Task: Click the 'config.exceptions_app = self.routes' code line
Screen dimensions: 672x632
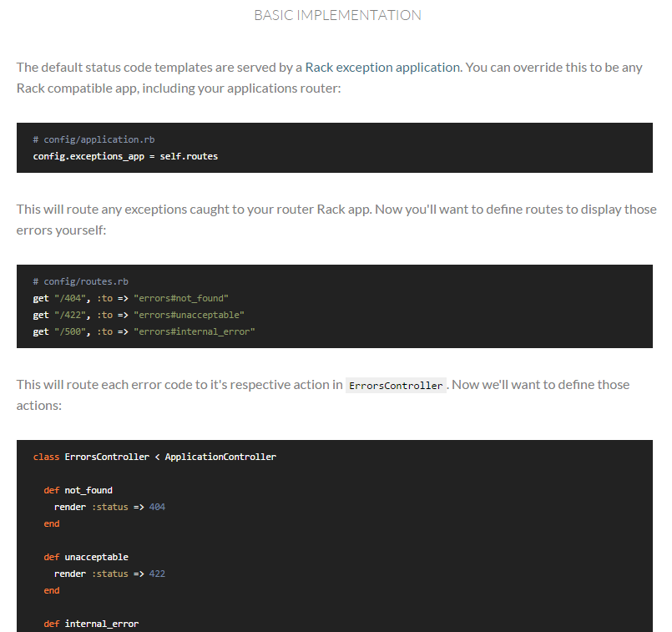Action: pos(125,156)
